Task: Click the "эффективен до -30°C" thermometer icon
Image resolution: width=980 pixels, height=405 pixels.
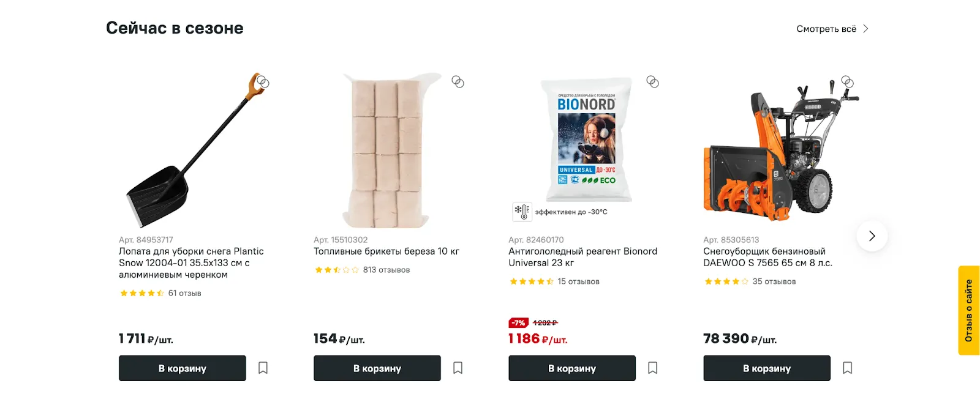Action: (522, 212)
